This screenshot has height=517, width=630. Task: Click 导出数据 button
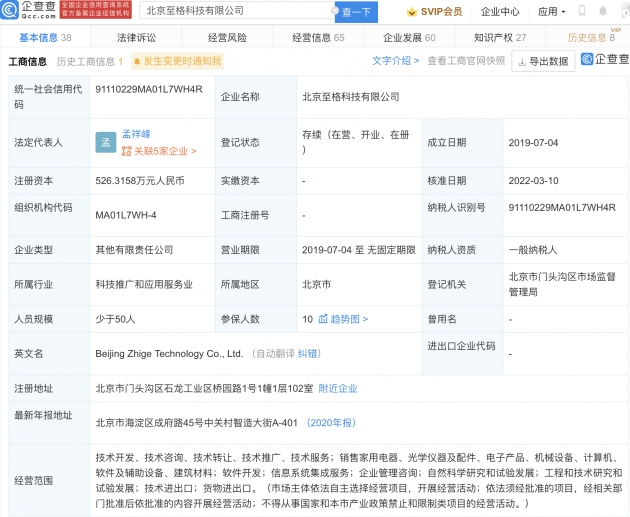click(543, 61)
